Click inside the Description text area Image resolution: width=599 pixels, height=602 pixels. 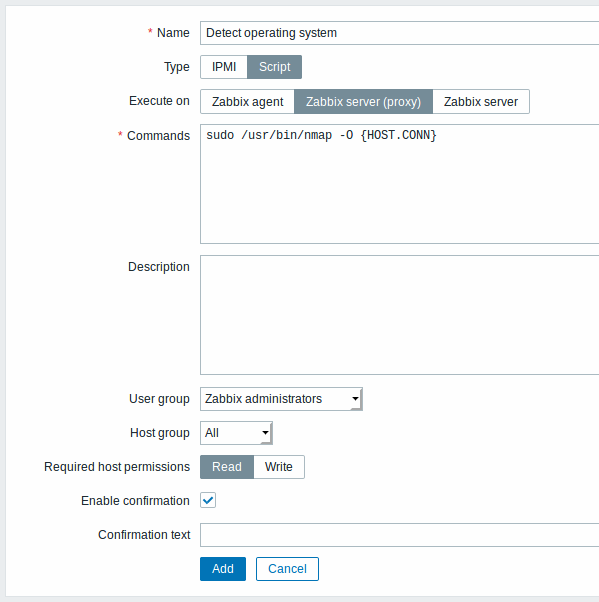(x=399, y=315)
